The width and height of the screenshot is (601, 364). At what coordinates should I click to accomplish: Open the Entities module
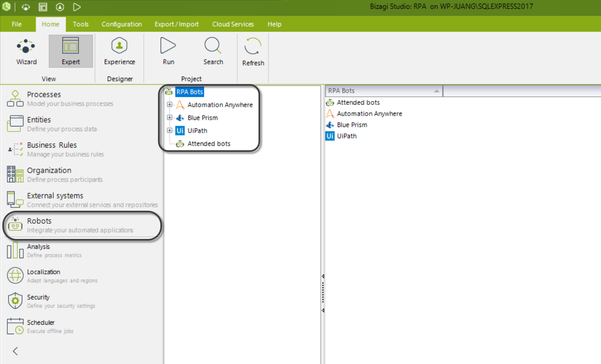[82, 124]
